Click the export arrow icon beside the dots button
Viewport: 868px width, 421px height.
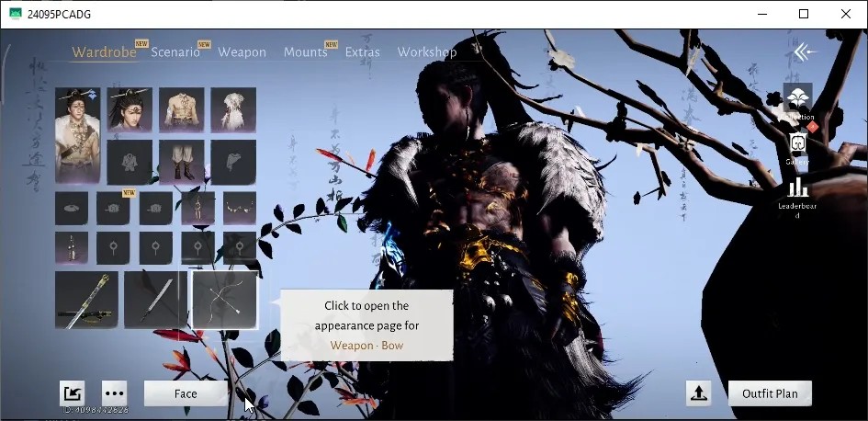pyautogui.click(x=73, y=393)
